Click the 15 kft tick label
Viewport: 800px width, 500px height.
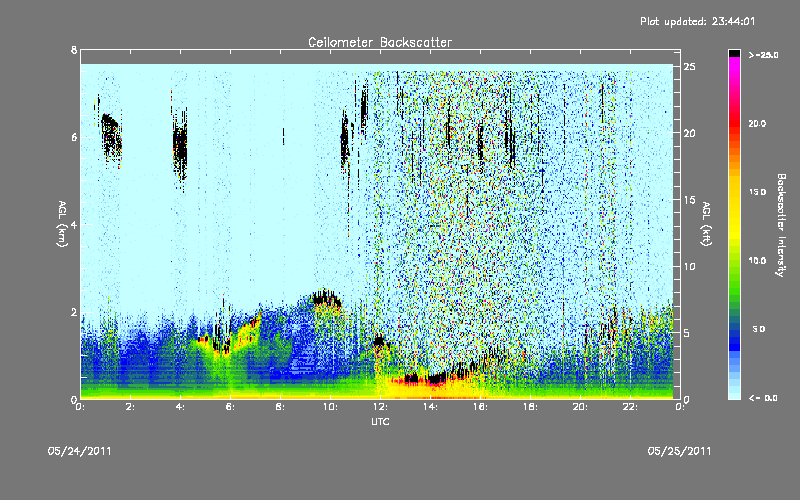(x=690, y=200)
